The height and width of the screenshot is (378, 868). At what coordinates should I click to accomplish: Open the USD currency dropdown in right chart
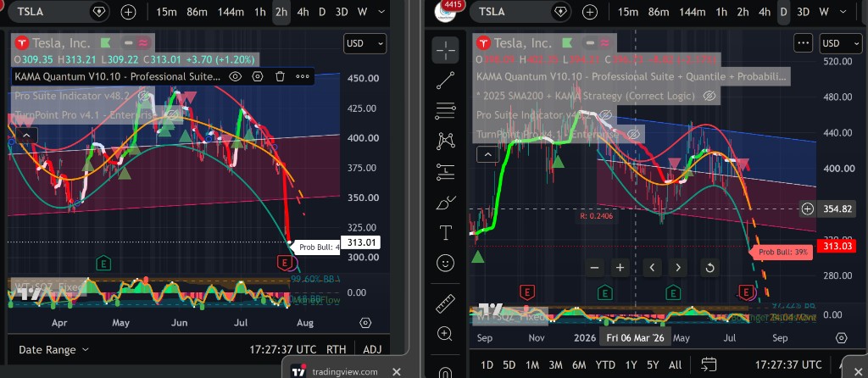tap(840, 43)
